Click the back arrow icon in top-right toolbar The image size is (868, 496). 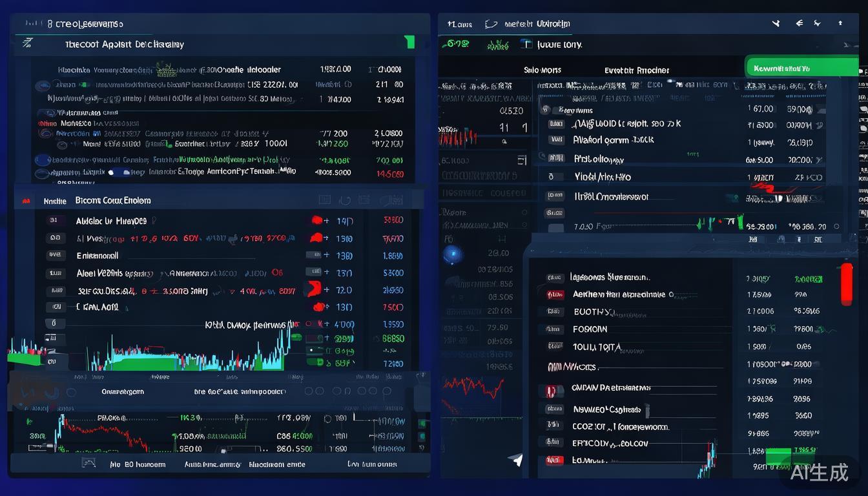coord(799,23)
